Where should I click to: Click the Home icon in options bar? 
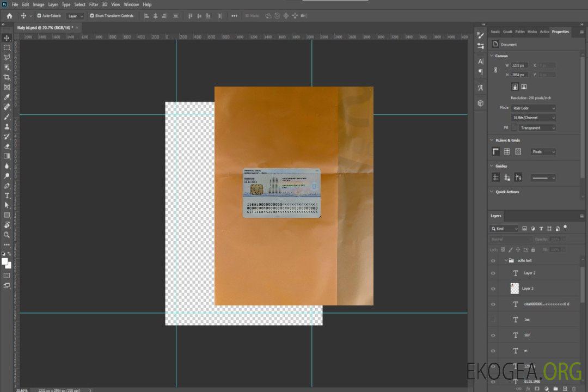(9, 16)
